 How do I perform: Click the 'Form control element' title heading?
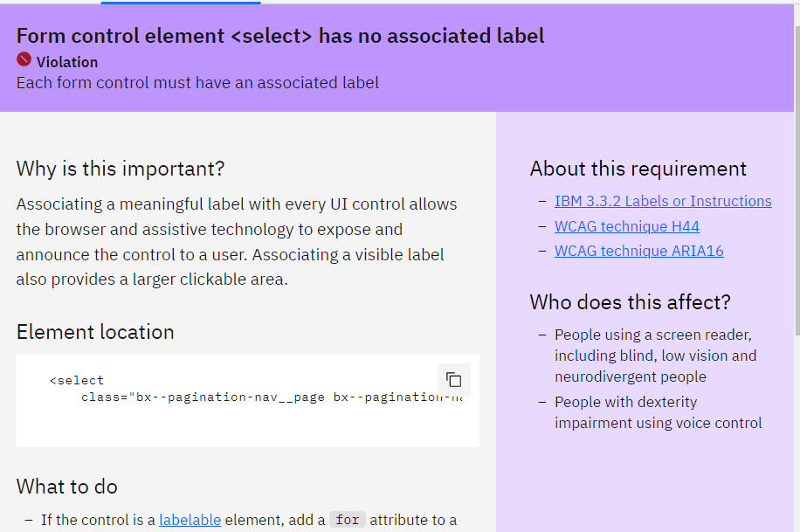(280, 36)
